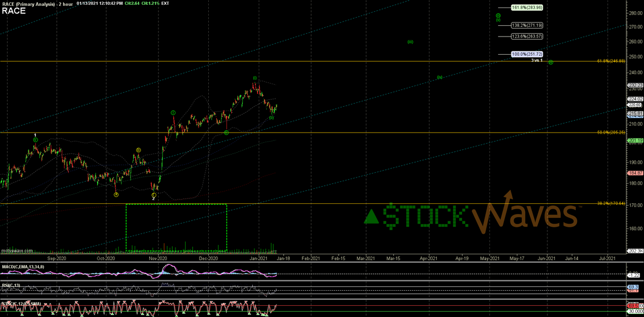
Task: Click the 202.3K volume tag
Action: [x=634, y=251]
